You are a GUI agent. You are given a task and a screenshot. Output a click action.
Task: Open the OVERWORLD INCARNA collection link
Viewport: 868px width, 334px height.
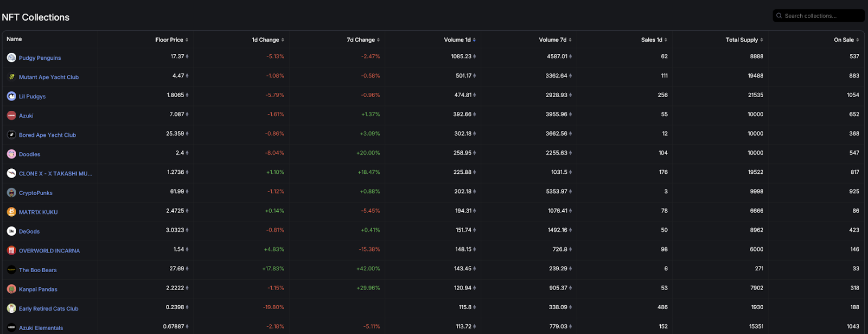coord(49,251)
